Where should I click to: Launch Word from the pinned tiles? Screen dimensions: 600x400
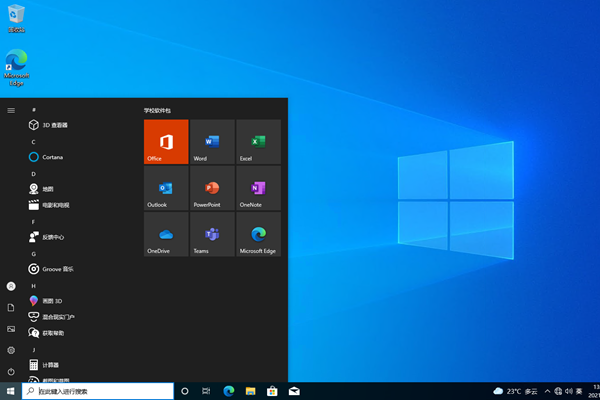coord(212,141)
